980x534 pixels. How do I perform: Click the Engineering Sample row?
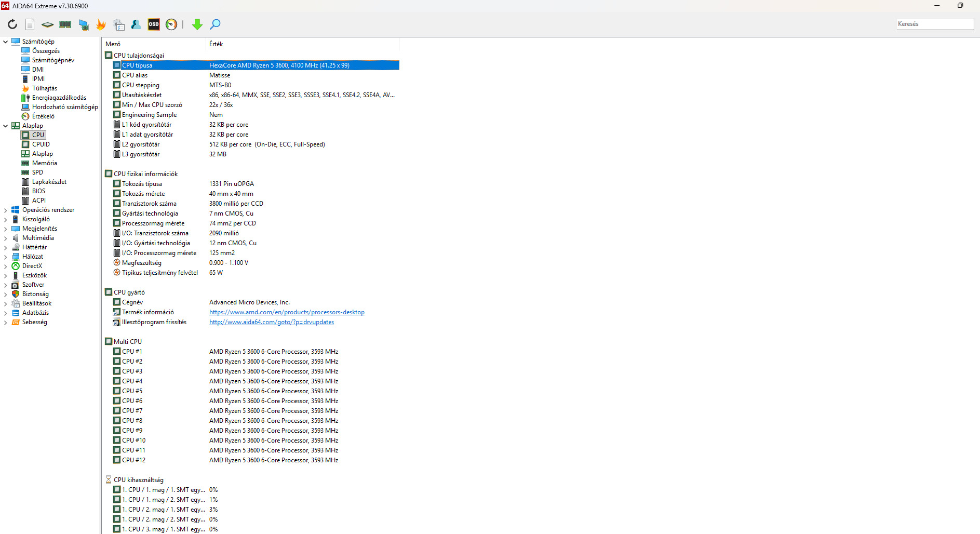[x=256, y=115]
